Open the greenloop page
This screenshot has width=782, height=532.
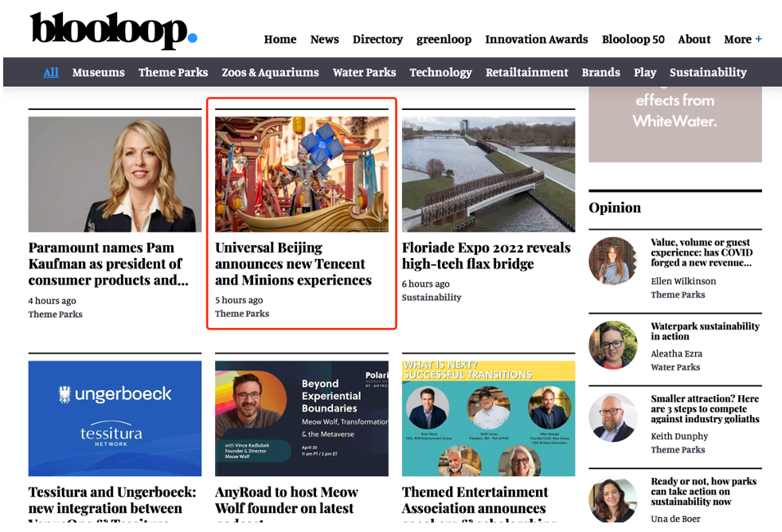click(x=444, y=39)
